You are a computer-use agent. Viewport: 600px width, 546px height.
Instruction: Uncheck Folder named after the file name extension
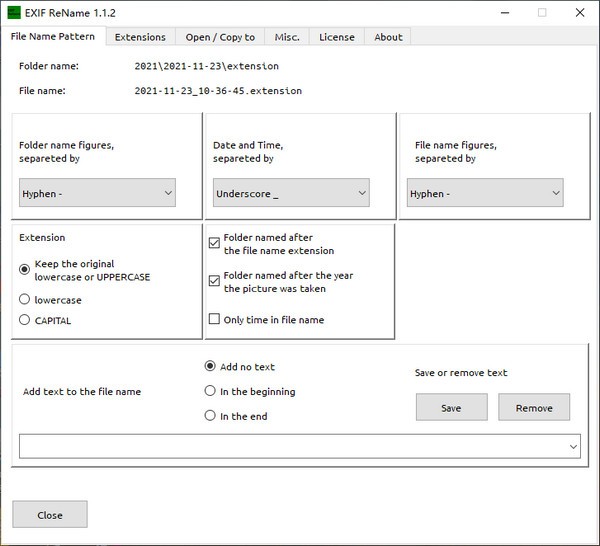pos(214,243)
